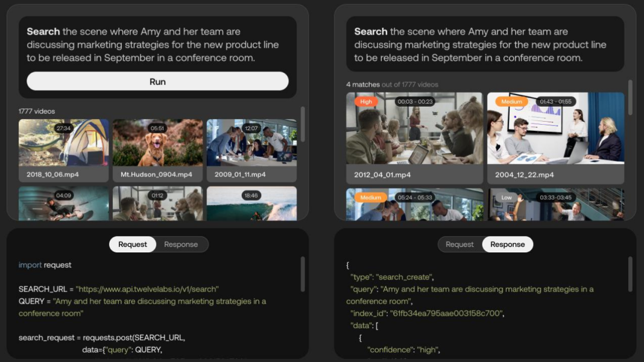
Task: Open the Request tab in right panel
Action: [x=459, y=244]
